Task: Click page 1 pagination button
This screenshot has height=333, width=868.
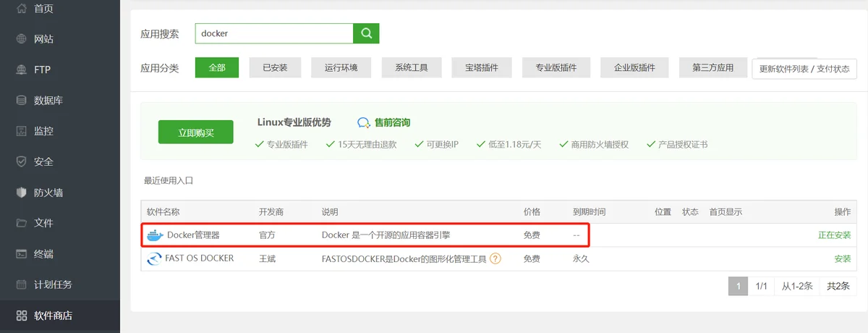Action: click(x=738, y=287)
